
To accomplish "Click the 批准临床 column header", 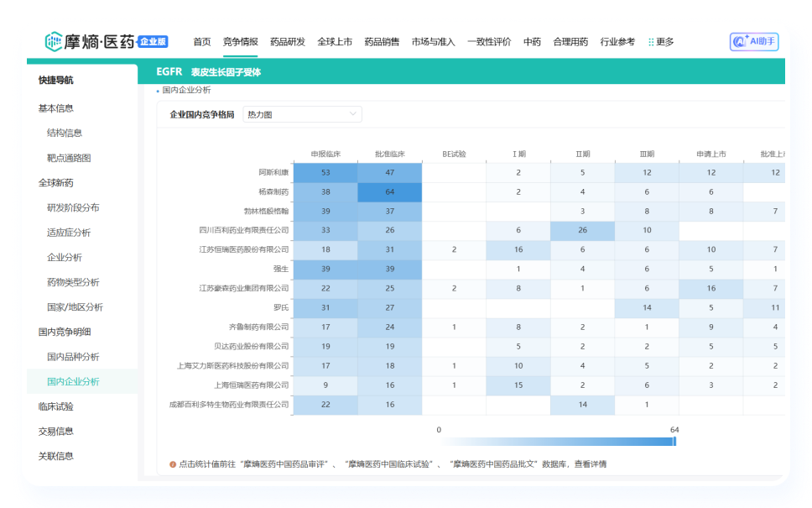I will point(390,154).
